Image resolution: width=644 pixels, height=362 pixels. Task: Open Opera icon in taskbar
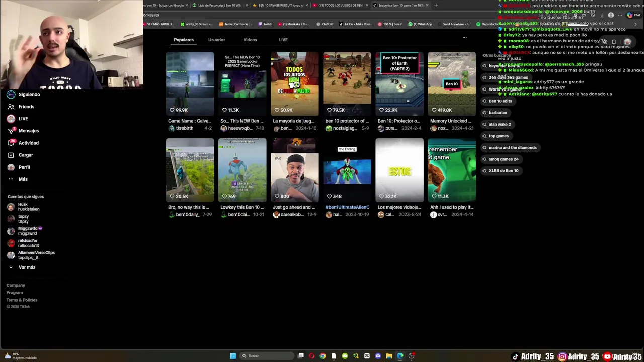[312, 356]
